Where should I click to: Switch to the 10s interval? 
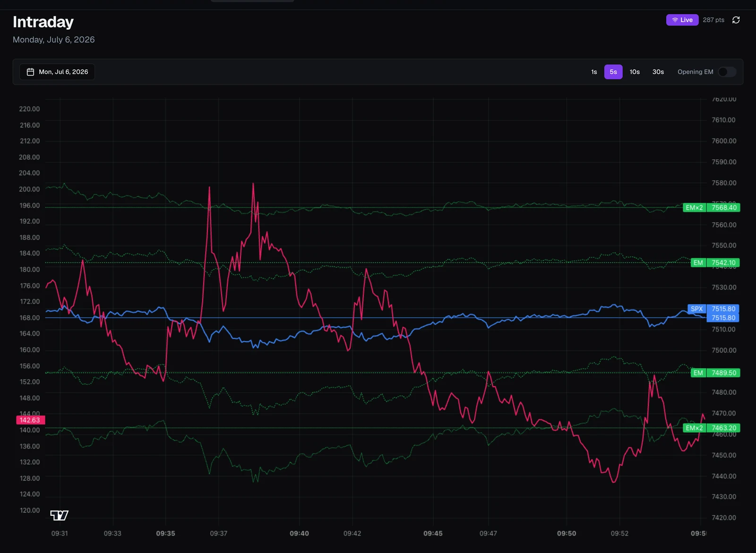coord(635,72)
